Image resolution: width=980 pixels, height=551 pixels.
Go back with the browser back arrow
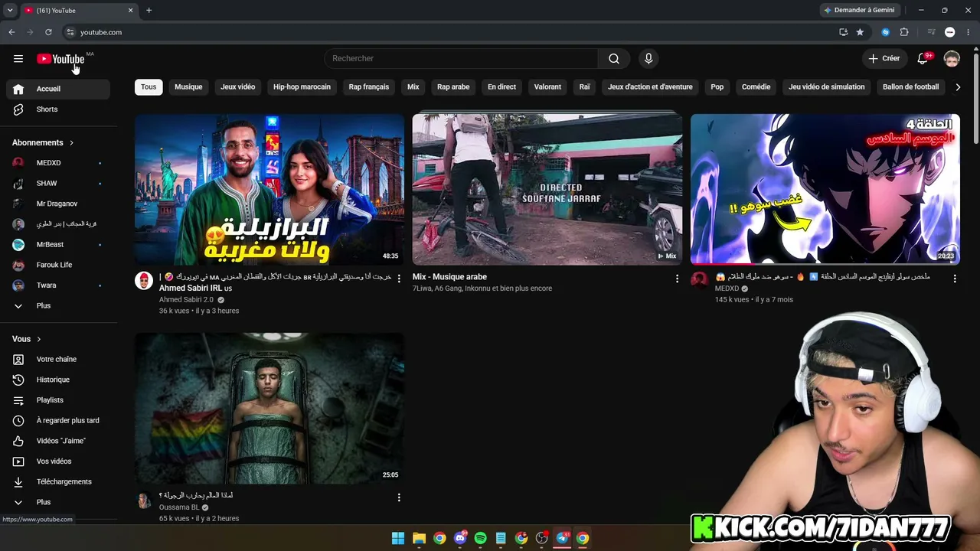(x=11, y=32)
